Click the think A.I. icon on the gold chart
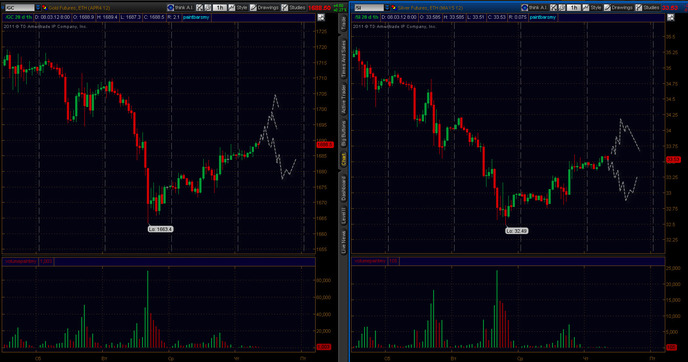Image resolution: width=688 pixels, height=362 pixels. tap(171, 7)
